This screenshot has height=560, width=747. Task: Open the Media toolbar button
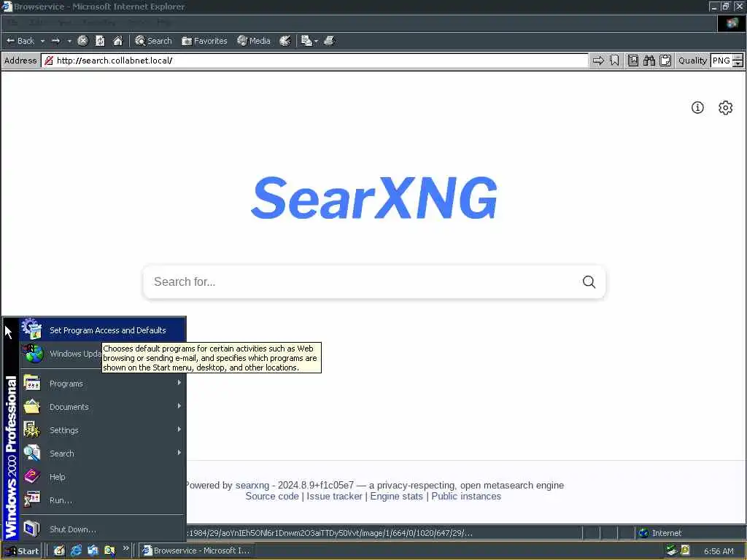tap(254, 41)
